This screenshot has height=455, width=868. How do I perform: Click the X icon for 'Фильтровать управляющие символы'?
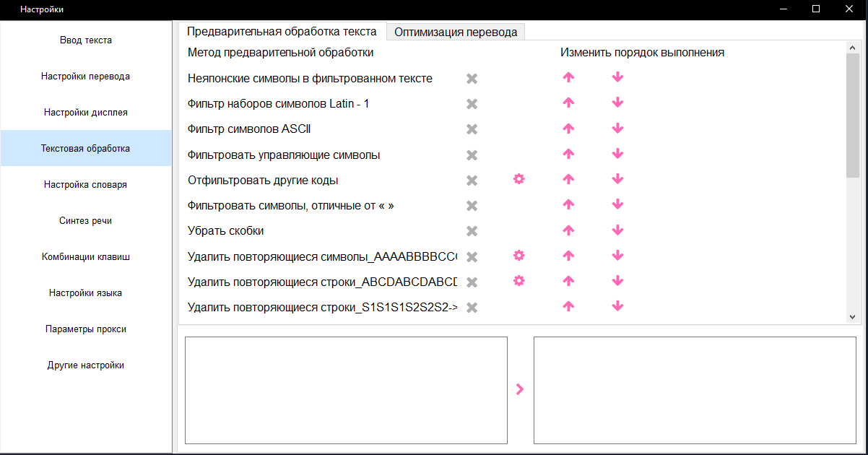click(x=472, y=155)
